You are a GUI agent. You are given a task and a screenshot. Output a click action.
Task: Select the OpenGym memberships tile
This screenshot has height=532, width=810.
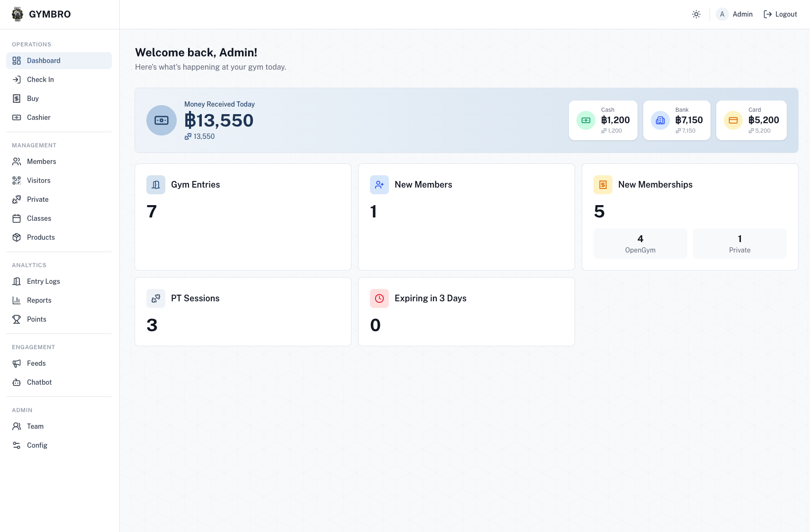pos(640,243)
